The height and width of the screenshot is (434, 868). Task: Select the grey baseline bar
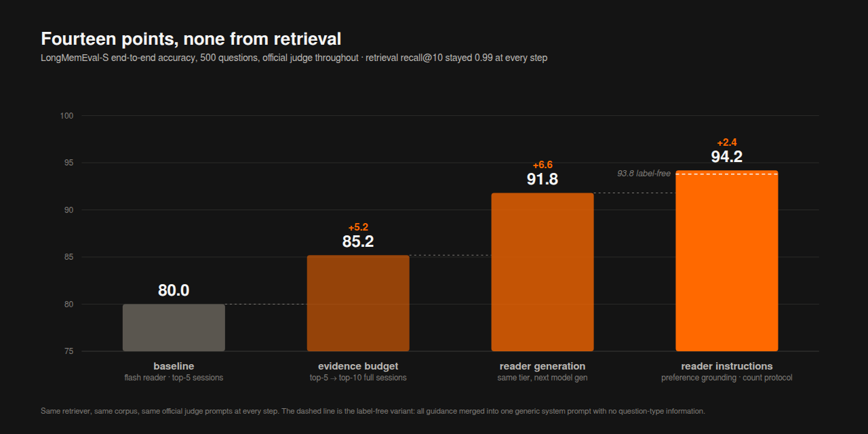174,328
